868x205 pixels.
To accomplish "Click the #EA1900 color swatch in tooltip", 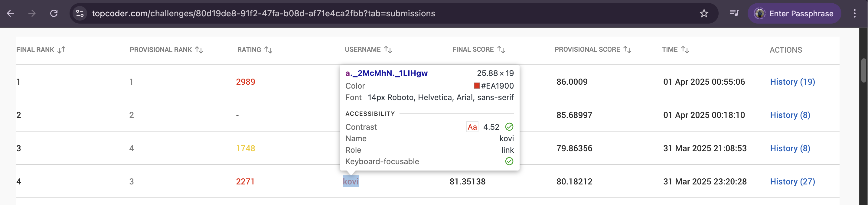I will coord(477,86).
